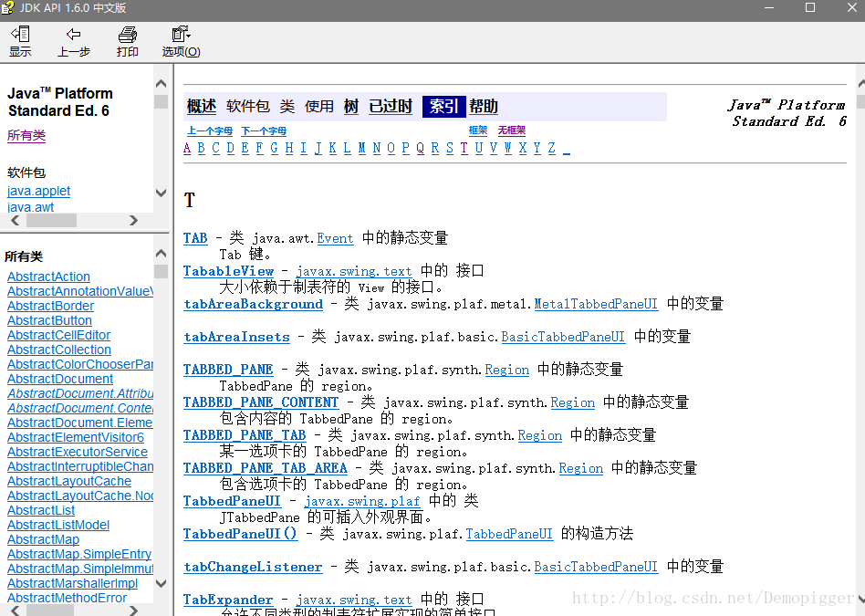The width and height of the screenshot is (865, 616).
Task: Open the 所有类 link in the packages frame
Action: pyautogui.click(x=26, y=135)
